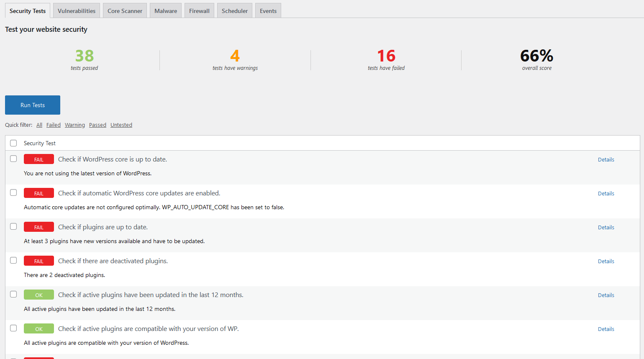Select the plugins compatible with WP checkbox
644x359 pixels.
[13, 328]
